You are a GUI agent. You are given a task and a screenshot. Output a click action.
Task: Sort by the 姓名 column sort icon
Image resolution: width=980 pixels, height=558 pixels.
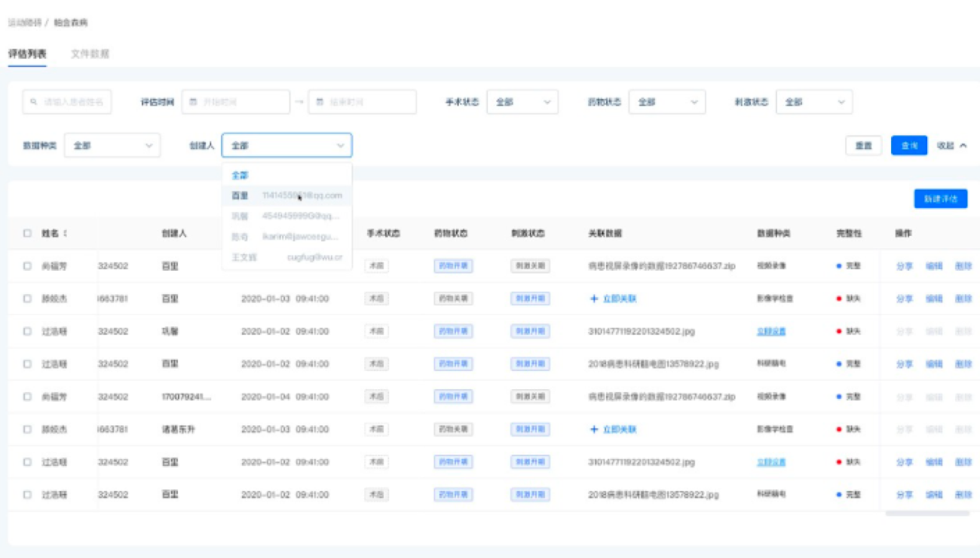tap(65, 234)
